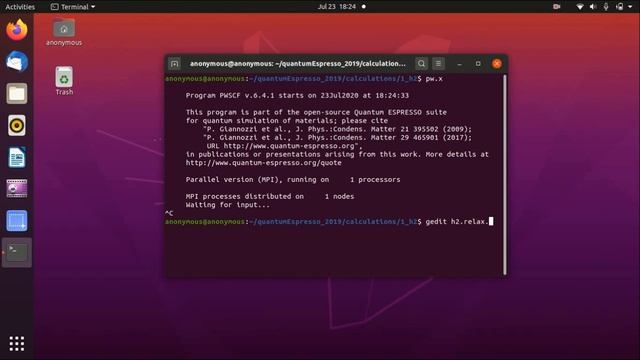Screen dimensions: 640x360
Task: Click the 'pw.x' command on first prompt
Action: click(434, 79)
